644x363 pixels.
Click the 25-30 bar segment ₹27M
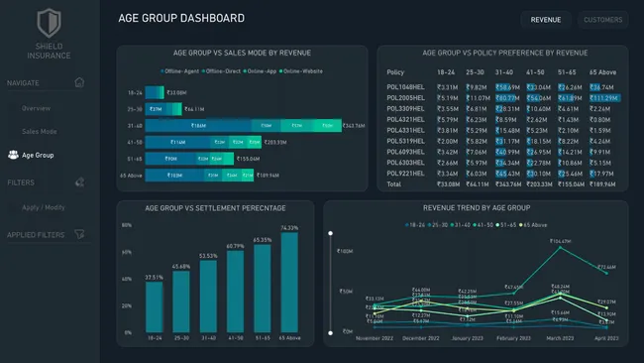156,109
